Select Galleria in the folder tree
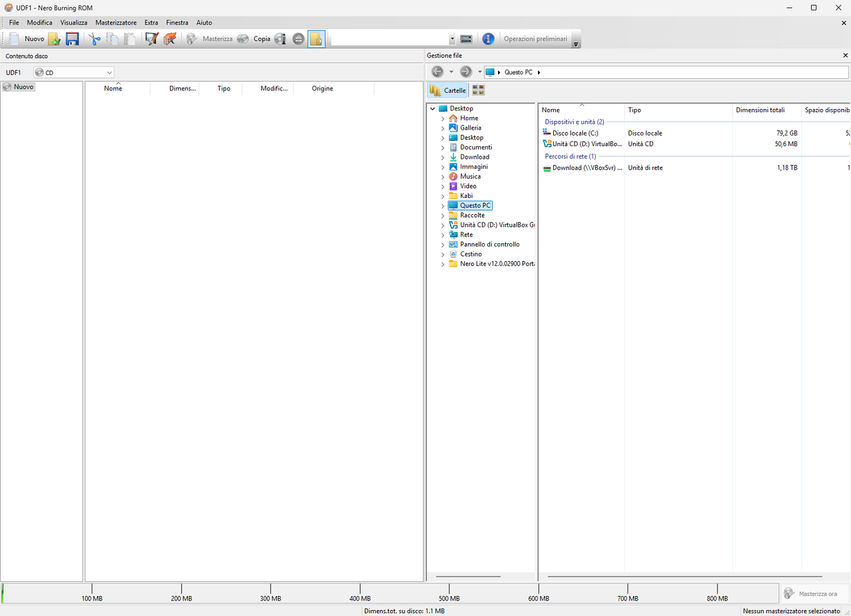Image resolution: width=851 pixels, height=616 pixels. [471, 128]
